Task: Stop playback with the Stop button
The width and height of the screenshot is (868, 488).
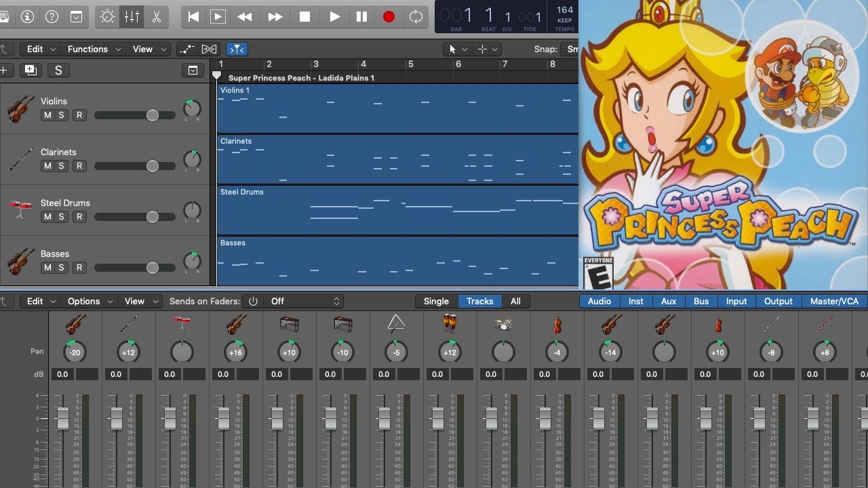Action: click(x=305, y=17)
